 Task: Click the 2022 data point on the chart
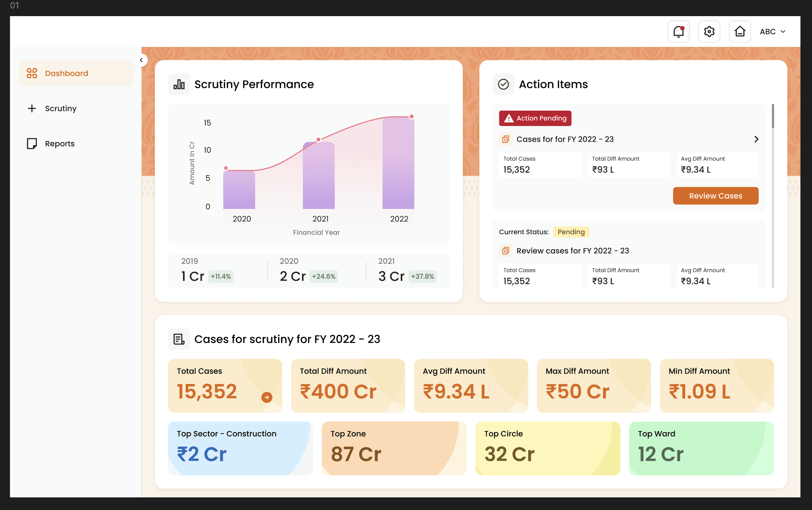[411, 116]
